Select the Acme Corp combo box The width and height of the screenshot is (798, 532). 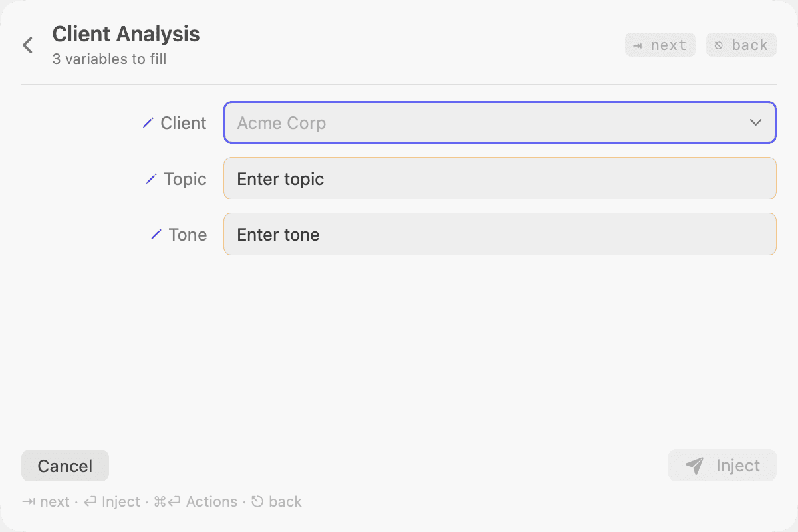click(500, 122)
